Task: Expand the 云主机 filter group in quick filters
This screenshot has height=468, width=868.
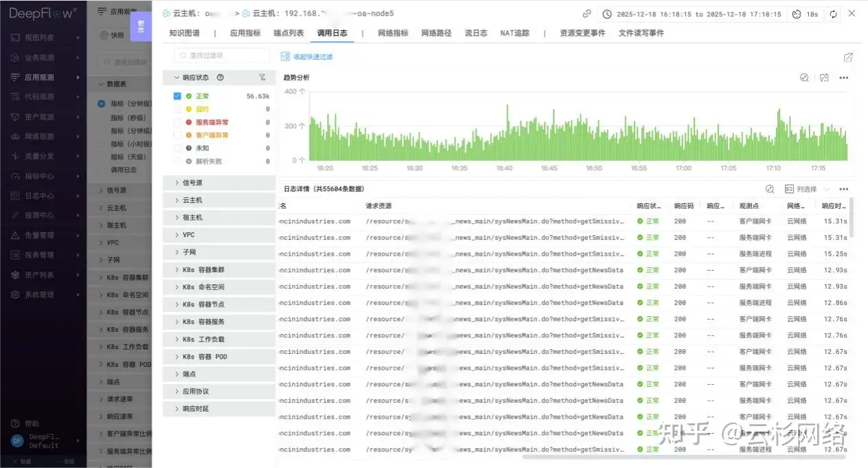Action: pos(219,200)
